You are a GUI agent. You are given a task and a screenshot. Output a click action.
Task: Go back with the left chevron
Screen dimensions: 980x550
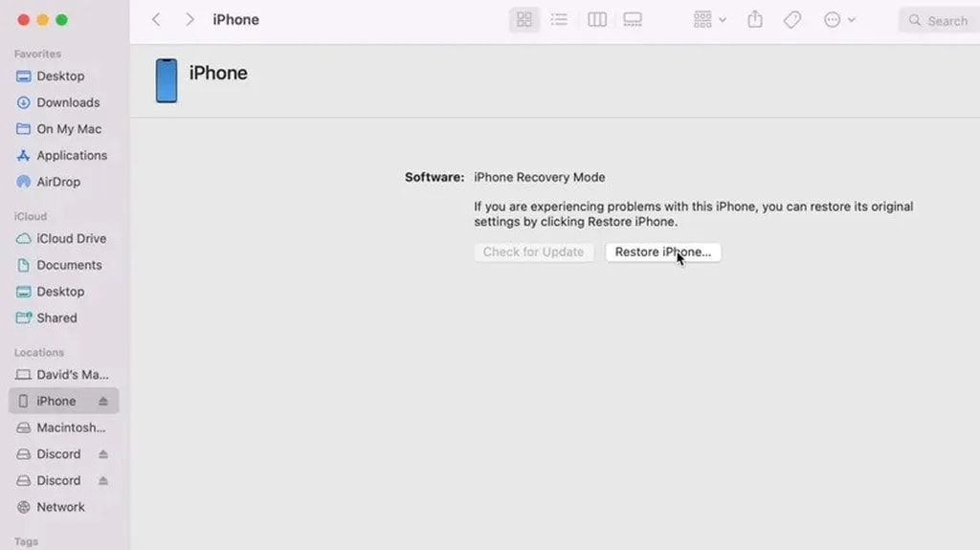click(157, 20)
